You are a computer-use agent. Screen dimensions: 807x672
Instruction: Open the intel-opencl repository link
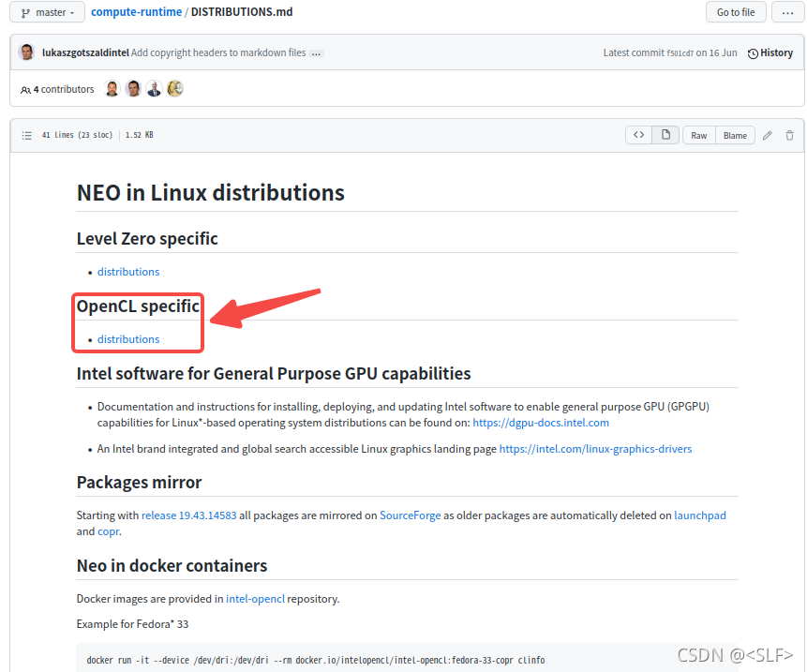(x=255, y=599)
